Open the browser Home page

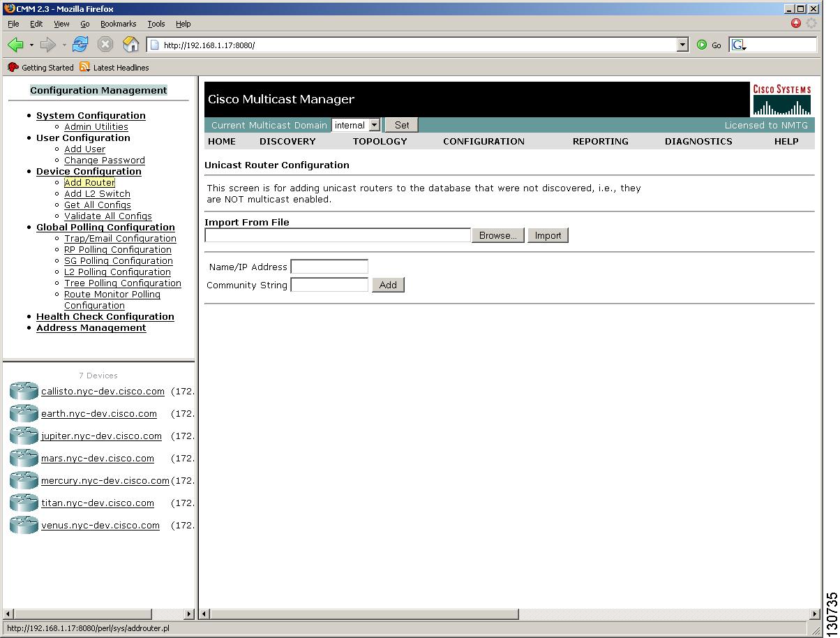pos(130,43)
